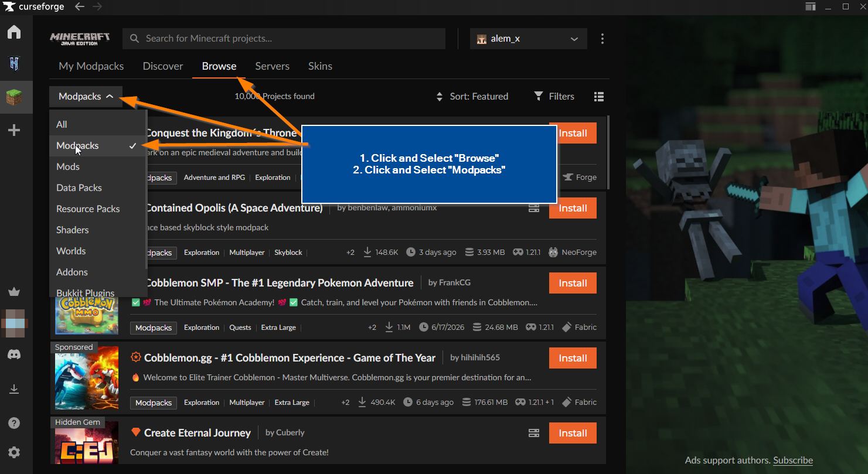This screenshot has width=868, height=474.
Task: Open the Discover tab
Action: 163,66
